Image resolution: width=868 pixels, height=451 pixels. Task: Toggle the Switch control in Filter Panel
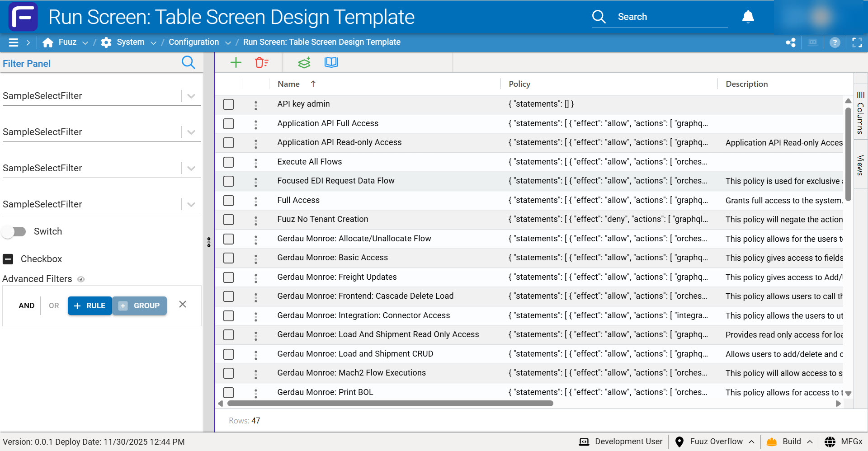point(14,231)
